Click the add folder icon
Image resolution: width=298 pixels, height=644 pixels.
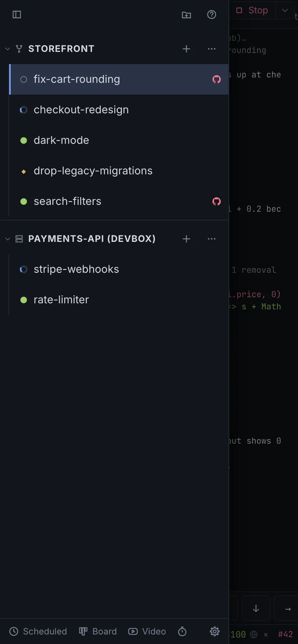click(x=186, y=14)
